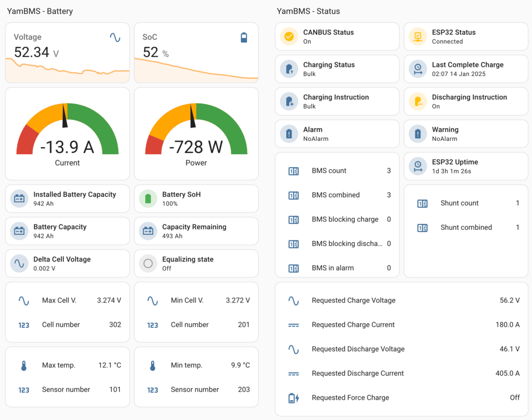Click the Max temp. thermometer icon

(x=24, y=366)
